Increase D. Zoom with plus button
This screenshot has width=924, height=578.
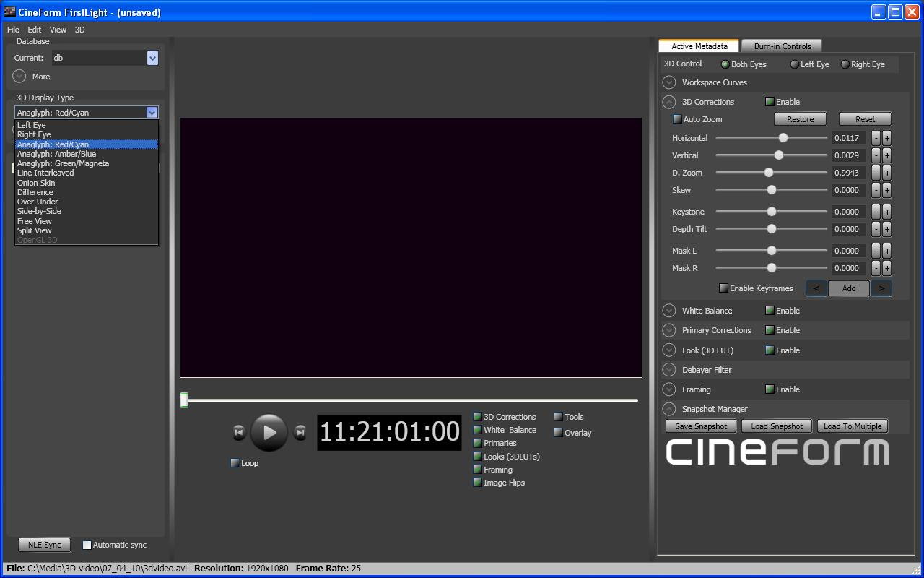tap(886, 173)
